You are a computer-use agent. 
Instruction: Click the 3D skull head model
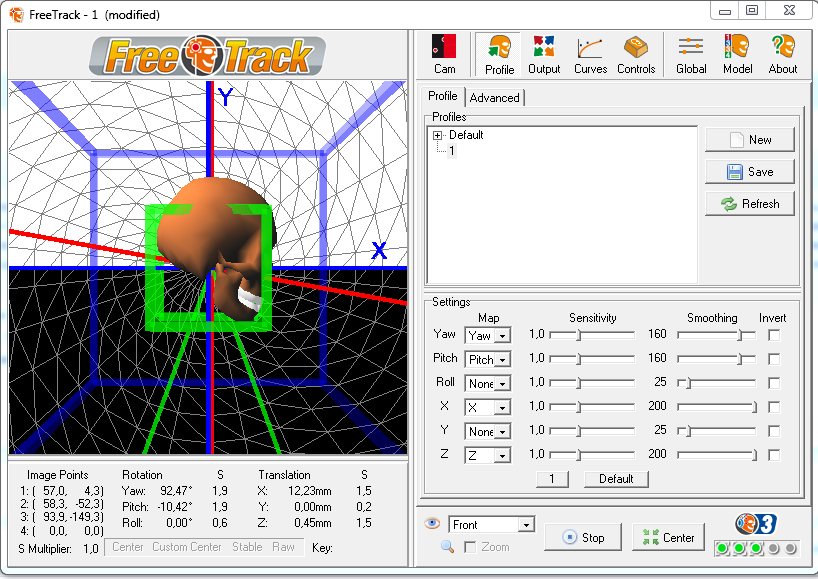click(216, 249)
